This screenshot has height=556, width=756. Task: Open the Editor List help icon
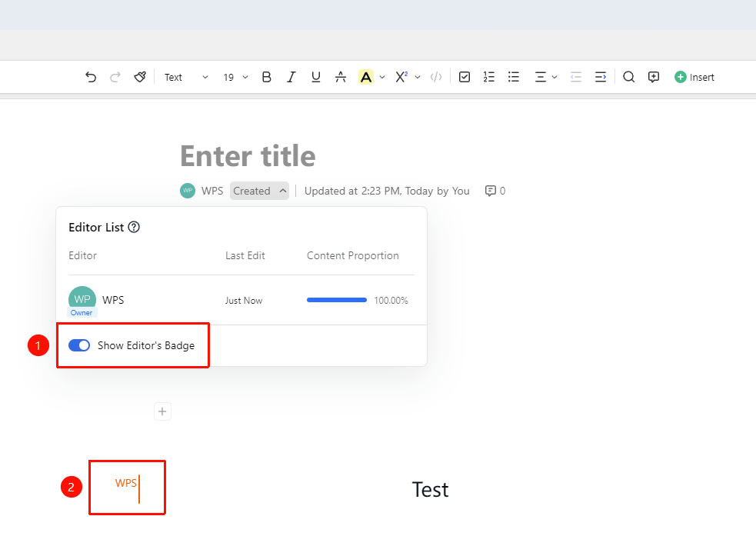tap(134, 227)
